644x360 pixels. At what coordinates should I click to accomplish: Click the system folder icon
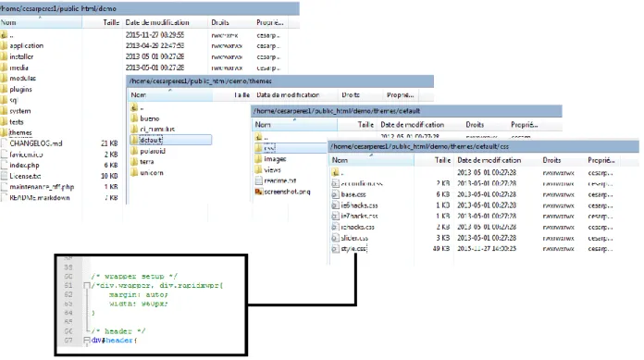pos(4,111)
